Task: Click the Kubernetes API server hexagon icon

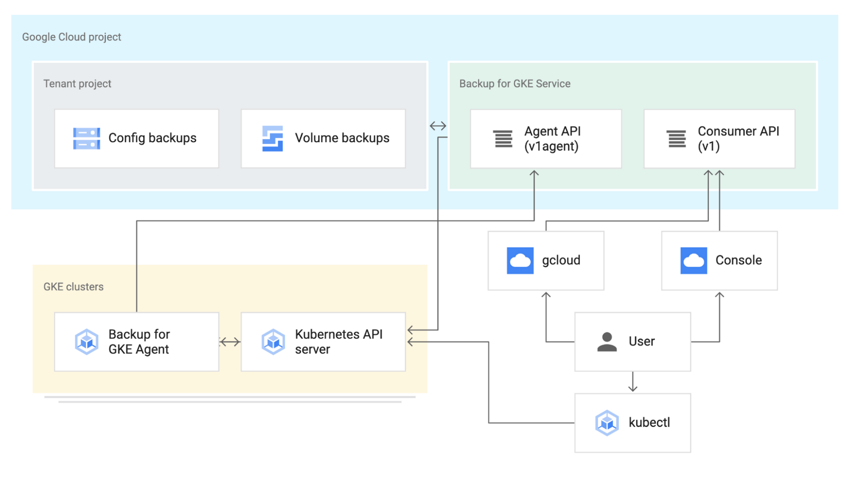Action: pyautogui.click(x=273, y=342)
